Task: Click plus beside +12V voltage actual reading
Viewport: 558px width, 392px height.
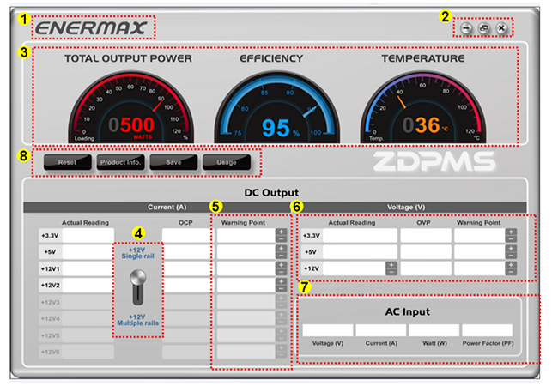Action: click(x=391, y=264)
